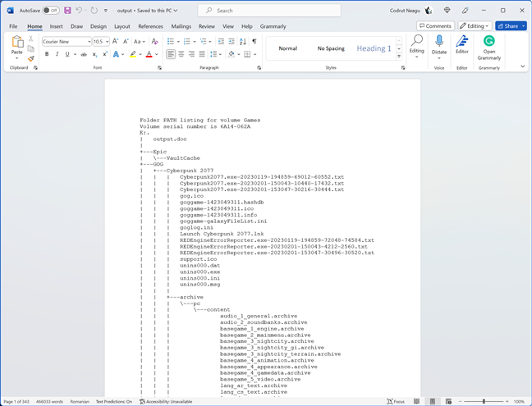Click the Comments button
Screen dimensions: 532x406
pos(436,26)
